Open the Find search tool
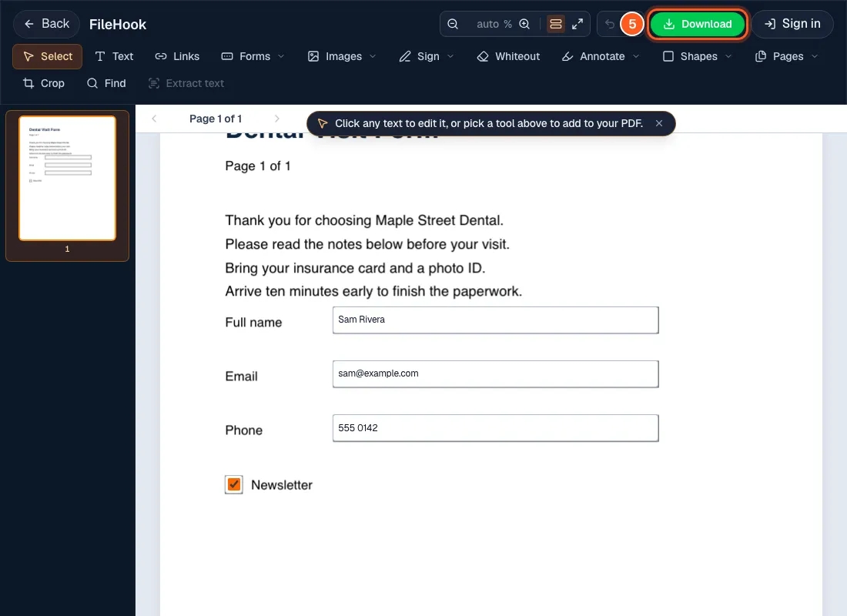 (x=106, y=84)
